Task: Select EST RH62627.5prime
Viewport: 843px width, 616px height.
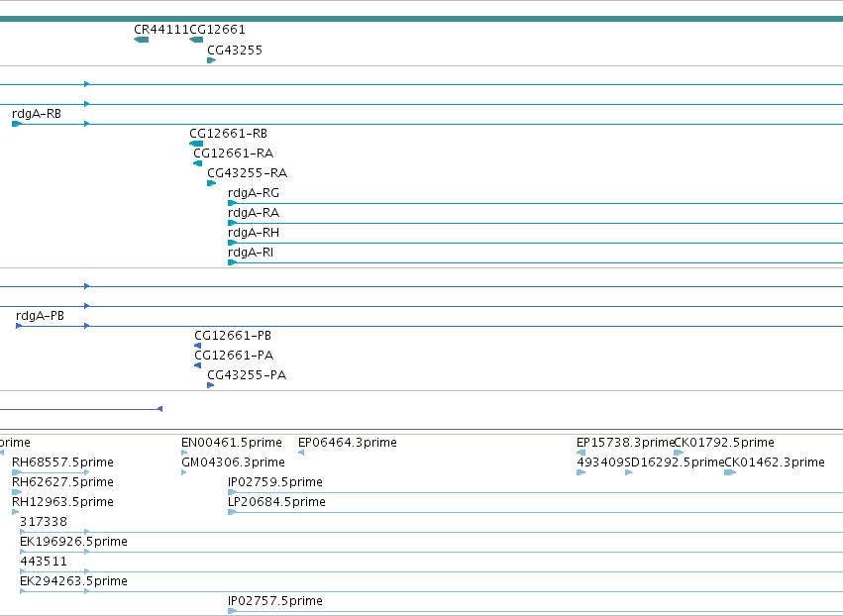Action: [62, 482]
